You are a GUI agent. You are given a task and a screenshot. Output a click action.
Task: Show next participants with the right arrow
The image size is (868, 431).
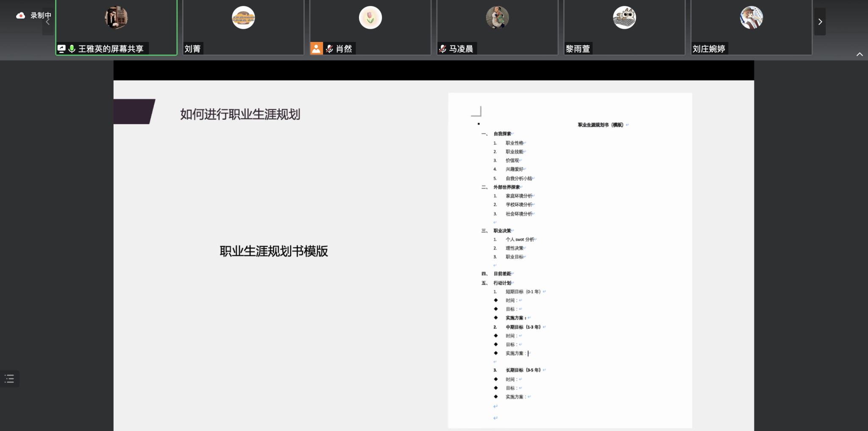pyautogui.click(x=820, y=22)
